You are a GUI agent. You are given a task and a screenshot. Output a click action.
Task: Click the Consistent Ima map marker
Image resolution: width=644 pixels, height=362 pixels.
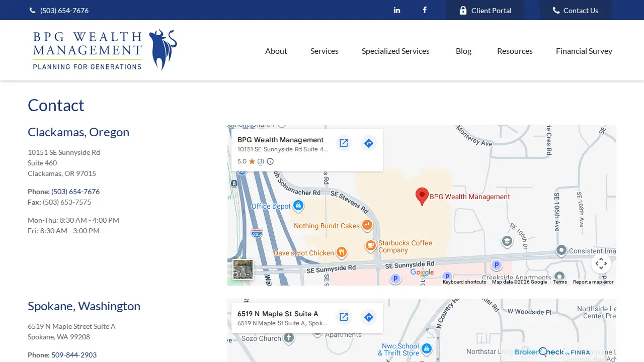tap(561, 250)
